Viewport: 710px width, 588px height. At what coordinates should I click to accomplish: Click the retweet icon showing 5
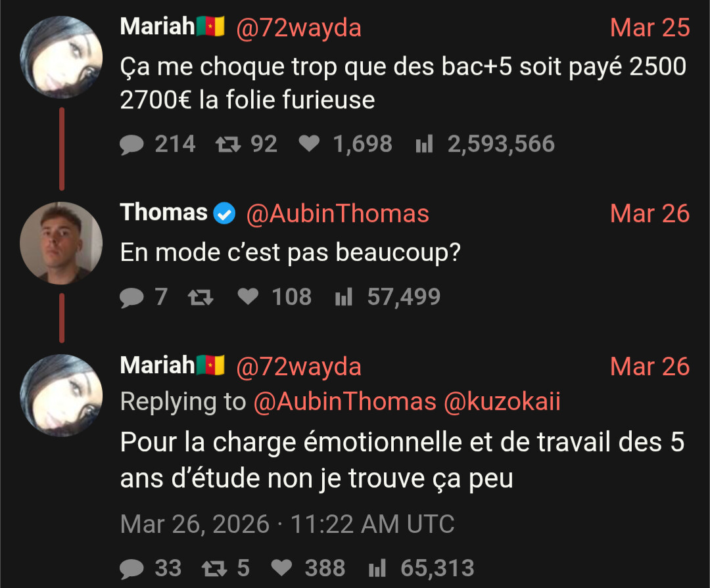[214, 568]
